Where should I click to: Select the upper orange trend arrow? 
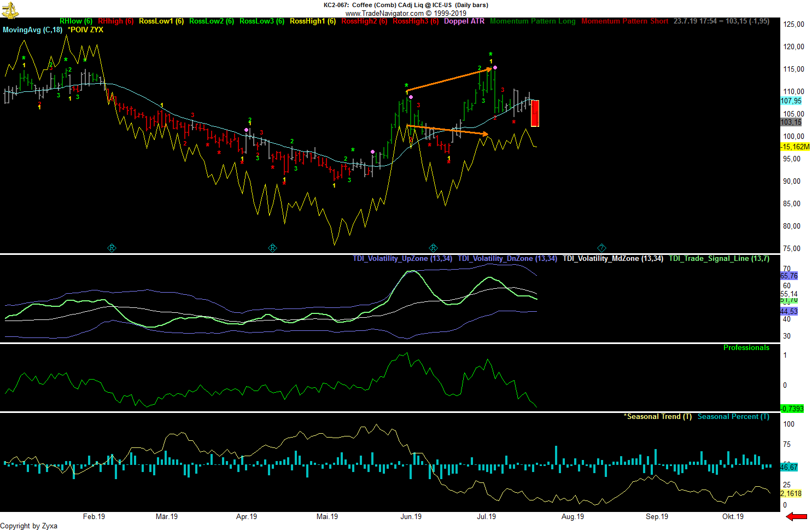coord(449,79)
